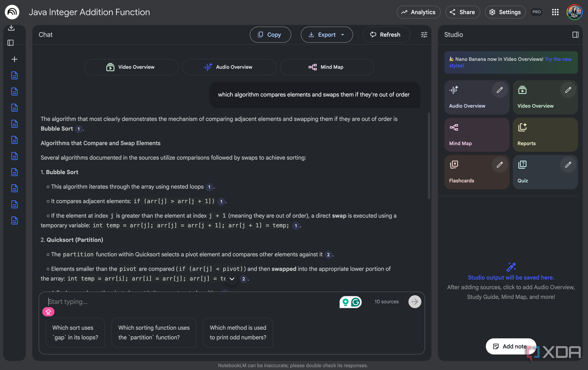Open the chat configuration sliders icon
This screenshot has height=370, width=588.
coord(424,35)
